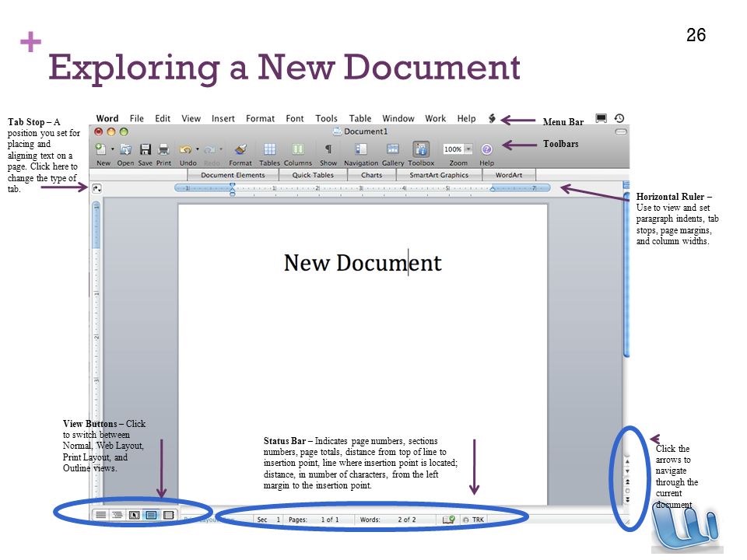The width and height of the screenshot is (747, 560).
Task: Click the vertical scrollbar thumb
Action: [x=626, y=275]
